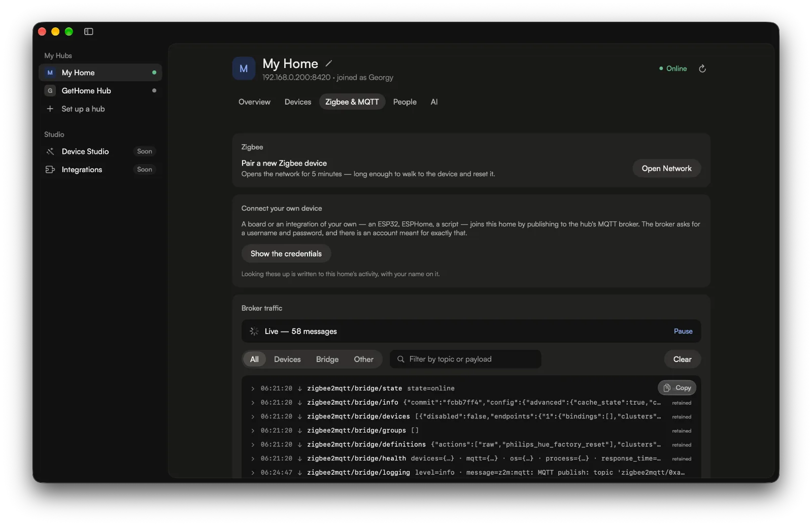Expand the zigbee2mqtt/bridge/state message row
This screenshot has height=526, width=812.
(253, 388)
